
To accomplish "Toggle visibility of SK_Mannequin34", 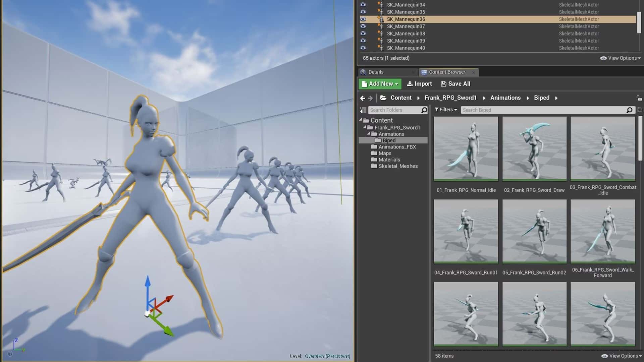I will (x=363, y=5).
